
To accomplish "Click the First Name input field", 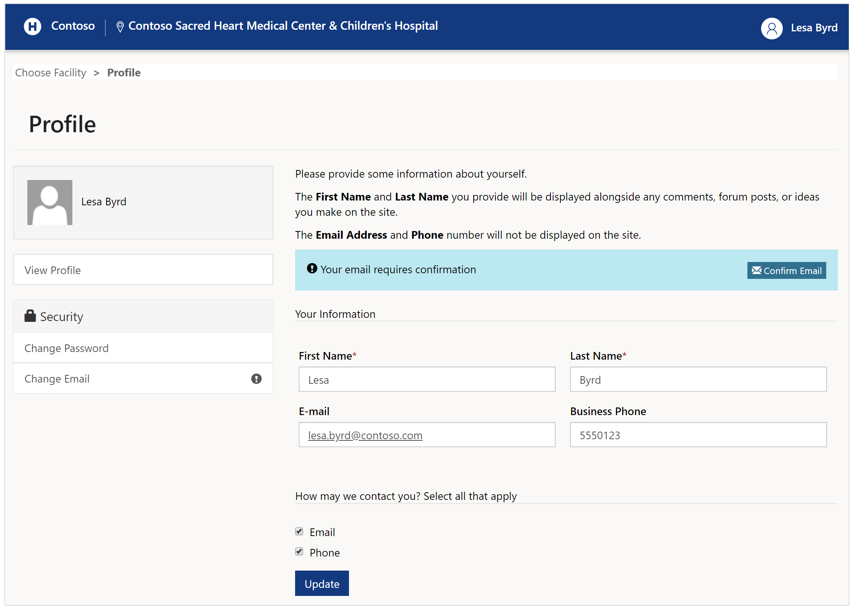I will pyautogui.click(x=428, y=380).
